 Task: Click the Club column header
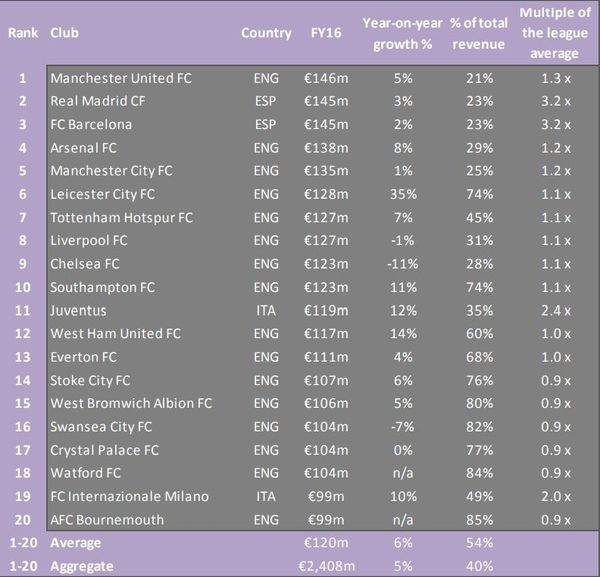click(64, 33)
